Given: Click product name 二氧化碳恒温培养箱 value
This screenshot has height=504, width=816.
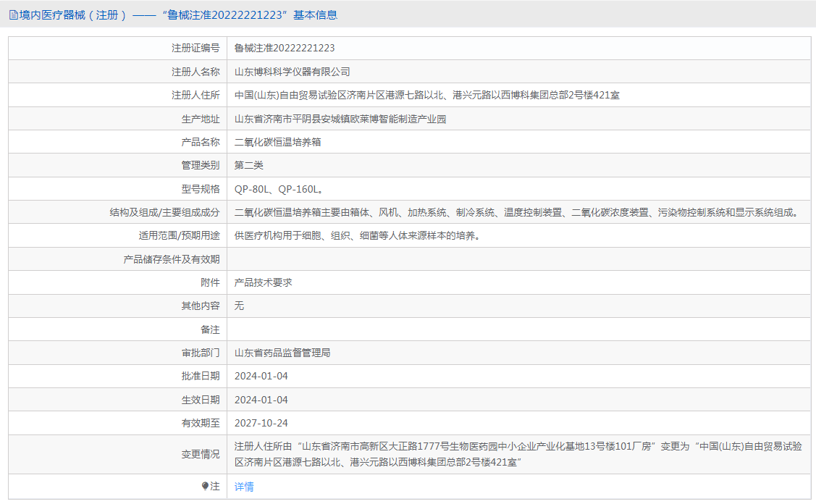Looking at the screenshot, I should point(277,142).
